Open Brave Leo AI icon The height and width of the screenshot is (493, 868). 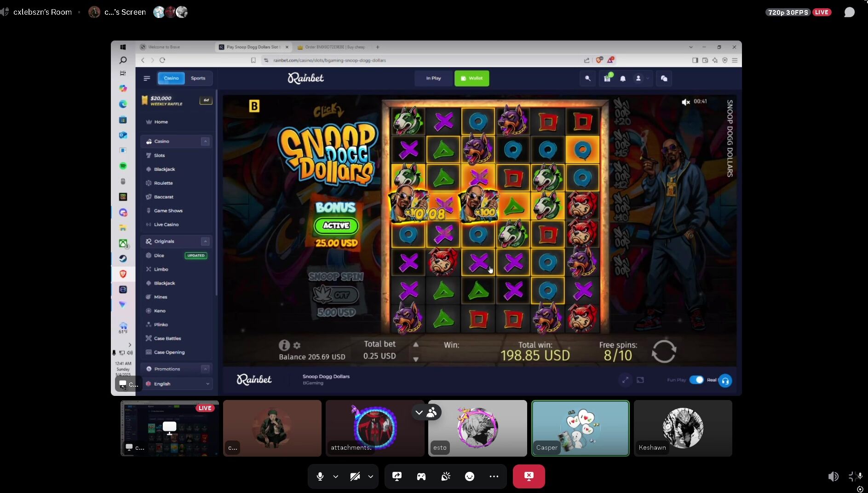(x=715, y=60)
